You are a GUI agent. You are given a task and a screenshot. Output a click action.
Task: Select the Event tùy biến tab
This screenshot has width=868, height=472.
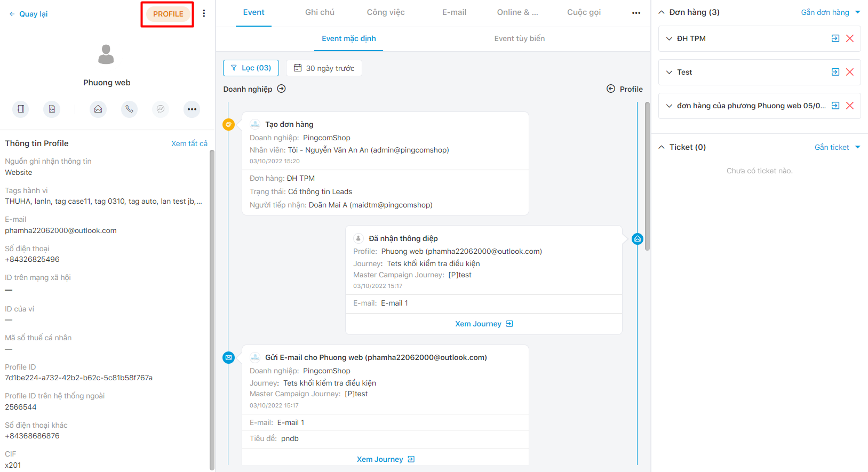(x=519, y=38)
